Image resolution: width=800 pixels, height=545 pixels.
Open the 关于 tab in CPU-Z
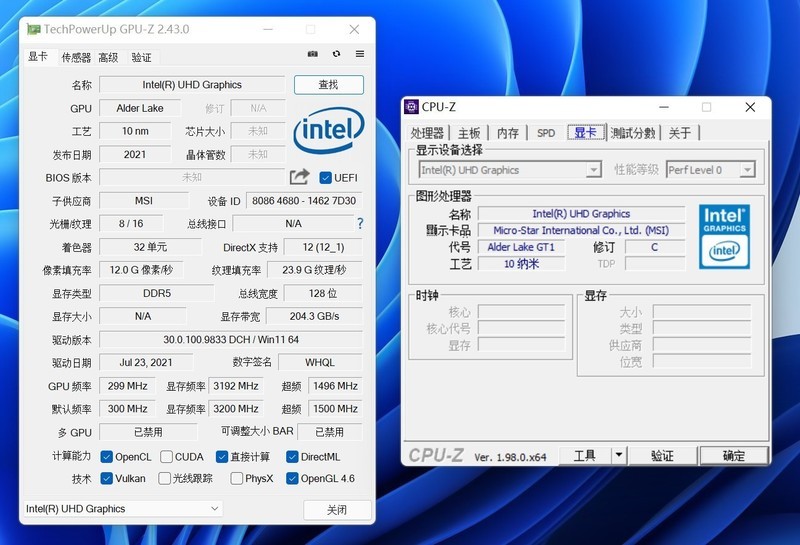pyautogui.click(x=680, y=133)
